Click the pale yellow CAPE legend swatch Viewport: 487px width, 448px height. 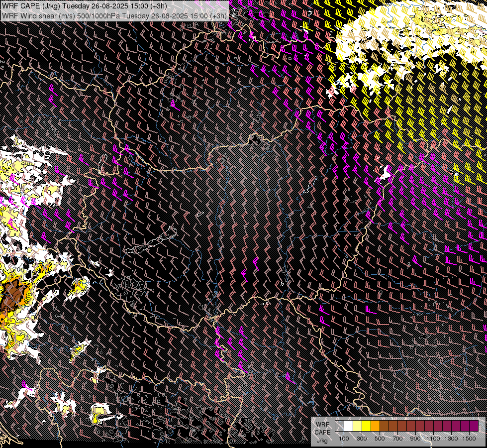tap(358, 426)
